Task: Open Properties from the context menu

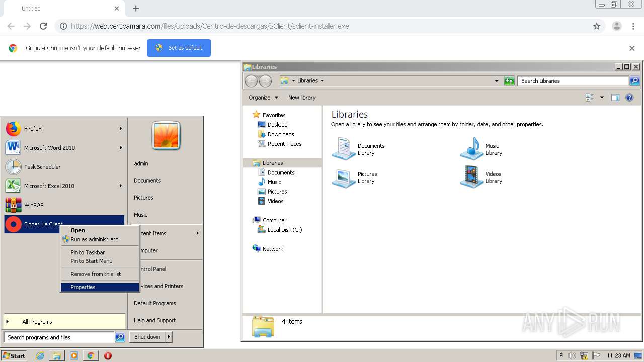Action: click(100, 287)
